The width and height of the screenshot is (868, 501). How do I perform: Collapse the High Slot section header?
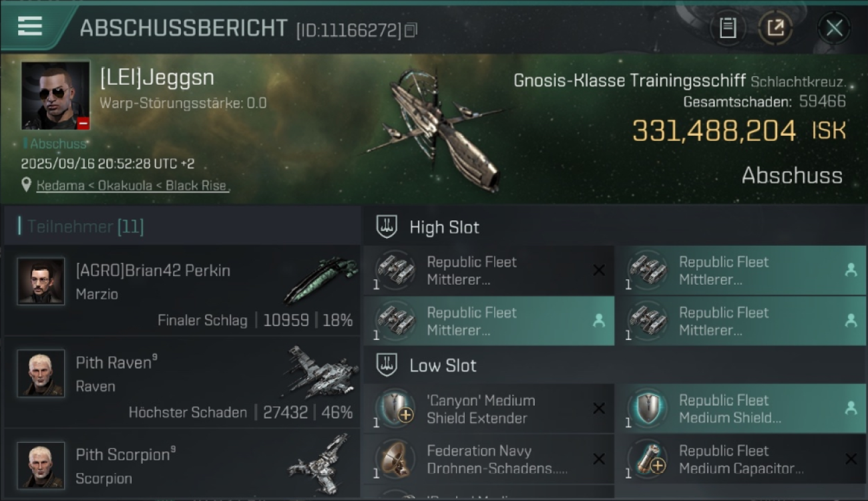coord(444,227)
